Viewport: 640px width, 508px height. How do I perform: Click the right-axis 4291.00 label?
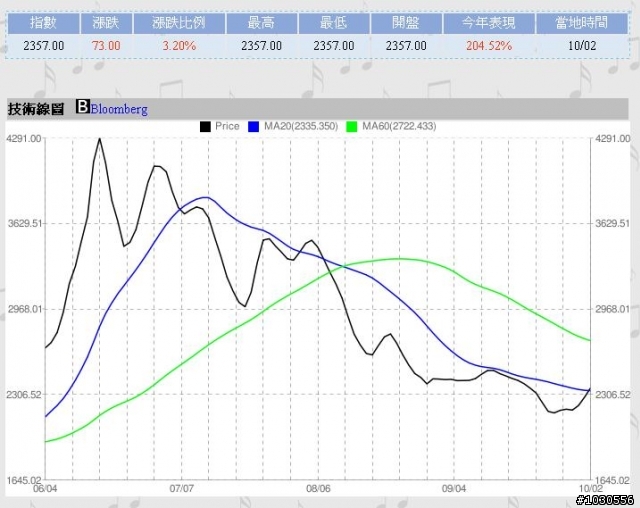click(613, 139)
